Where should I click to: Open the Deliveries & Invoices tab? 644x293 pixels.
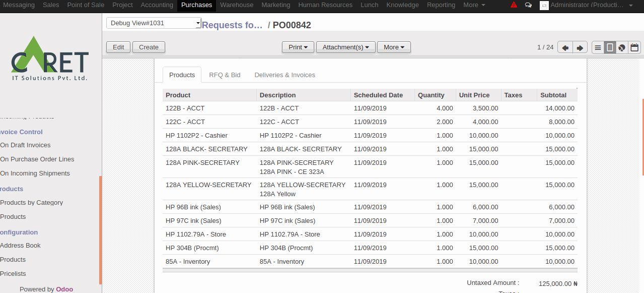[x=284, y=75]
